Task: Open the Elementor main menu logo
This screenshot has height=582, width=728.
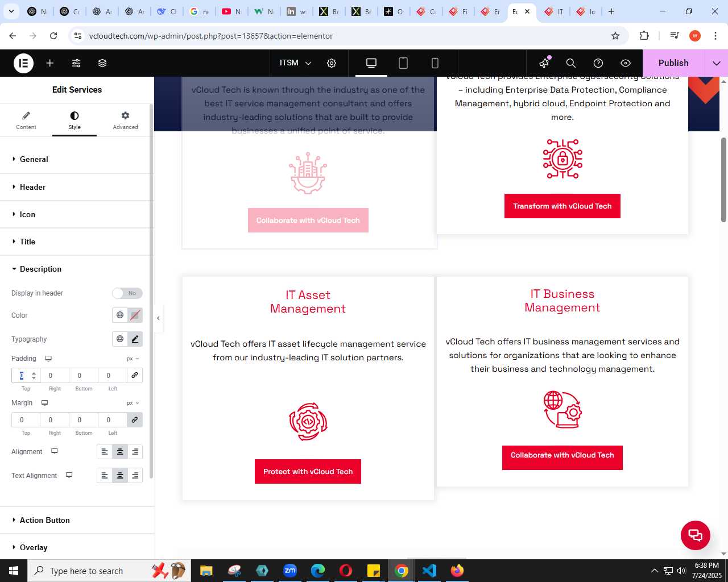Action: [23, 63]
